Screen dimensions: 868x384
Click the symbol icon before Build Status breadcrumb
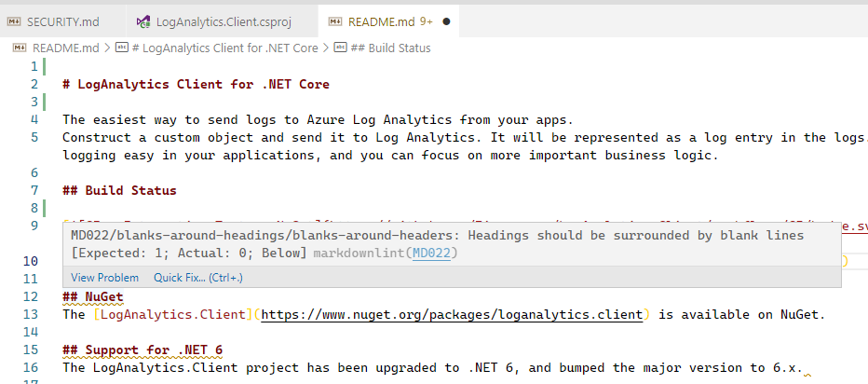click(341, 48)
